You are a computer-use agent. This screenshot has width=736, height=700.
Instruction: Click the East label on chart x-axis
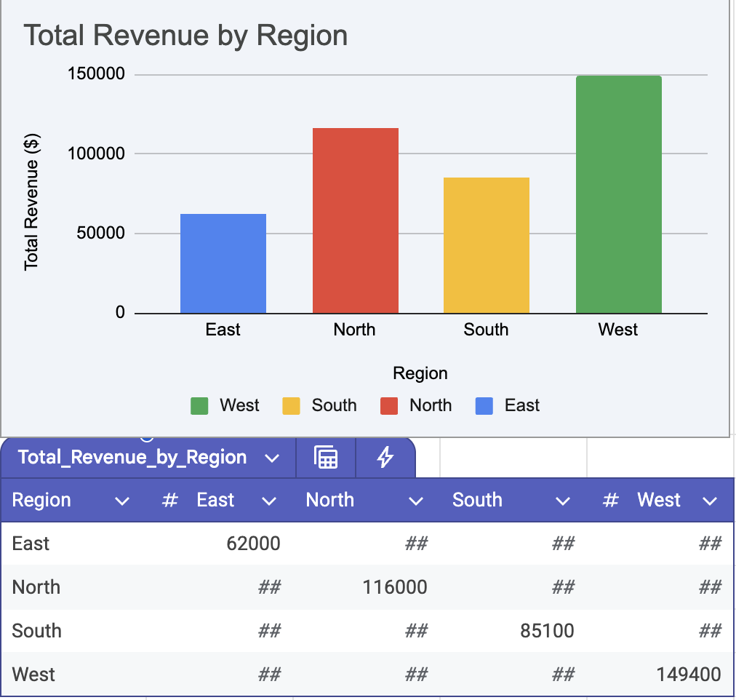[x=223, y=330]
